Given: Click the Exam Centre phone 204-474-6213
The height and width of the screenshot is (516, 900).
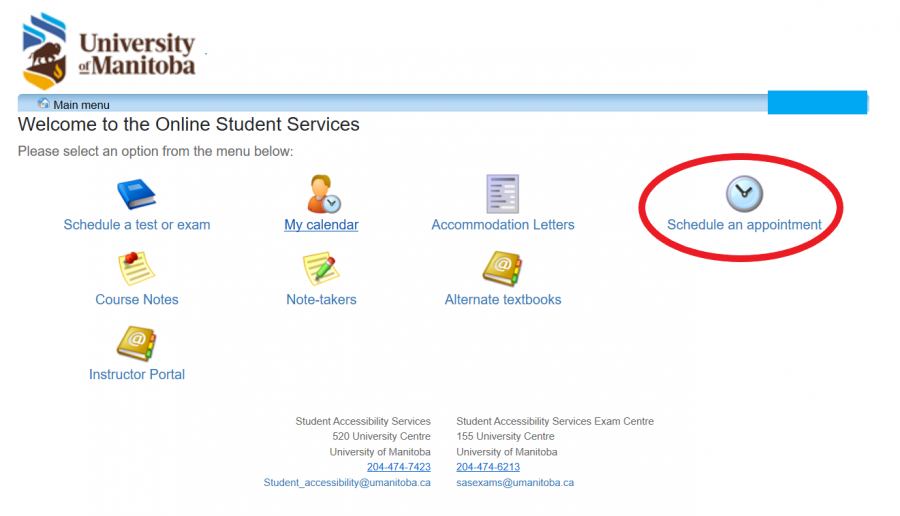Looking at the screenshot, I should (x=488, y=467).
